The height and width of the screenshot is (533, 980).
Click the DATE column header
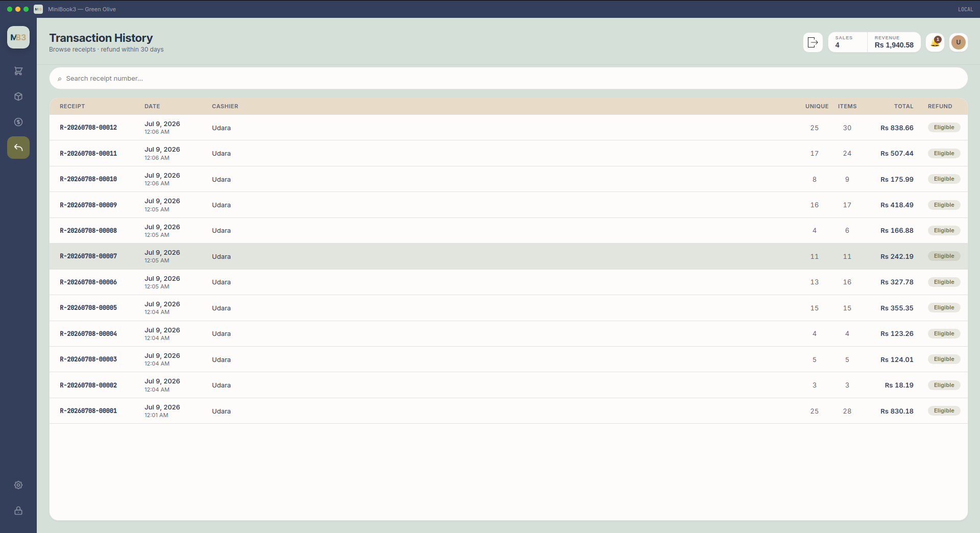[x=152, y=106]
